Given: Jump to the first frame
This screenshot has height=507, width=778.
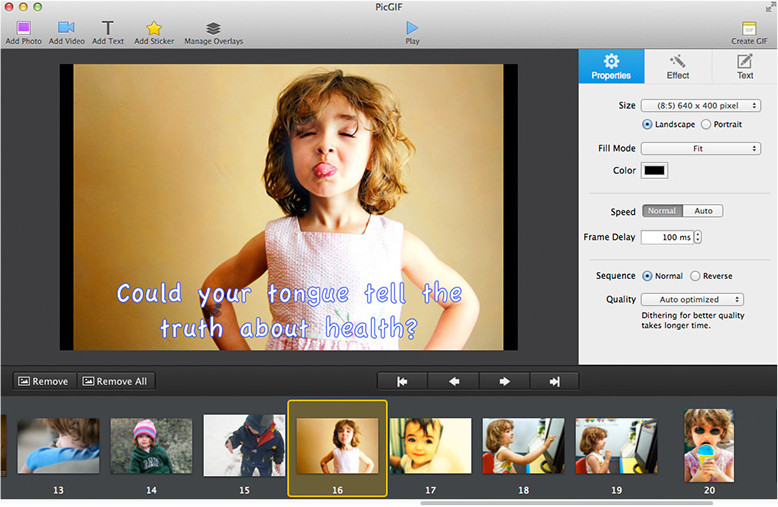Looking at the screenshot, I should 402,381.
